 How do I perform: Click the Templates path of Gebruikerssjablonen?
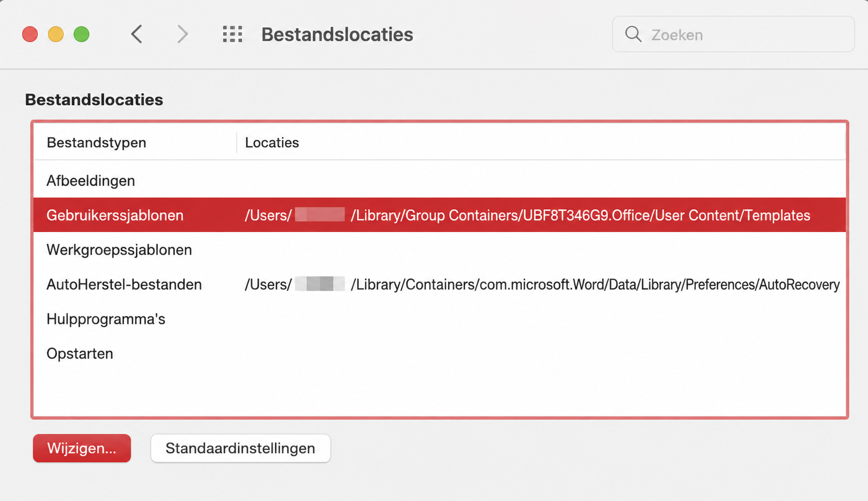point(527,216)
